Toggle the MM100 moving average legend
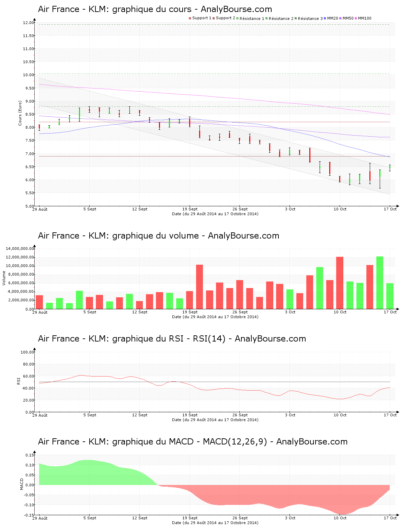The height and width of the screenshot is (532, 412). 364,18
